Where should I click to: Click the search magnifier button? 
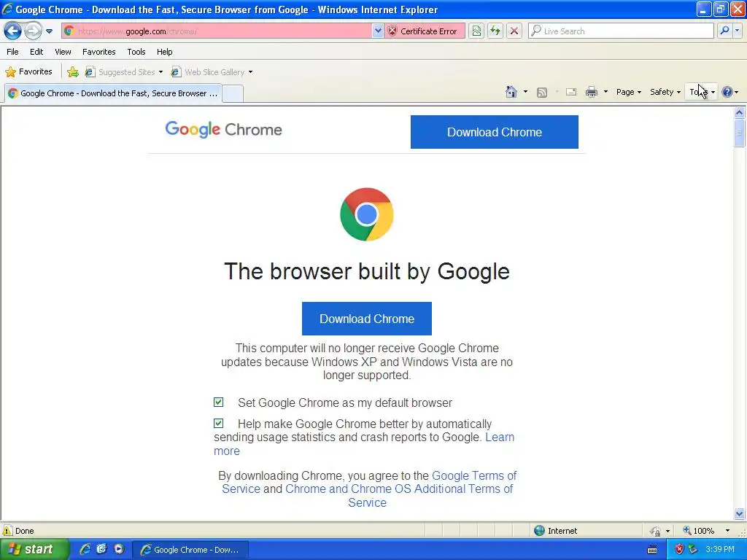(724, 31)
